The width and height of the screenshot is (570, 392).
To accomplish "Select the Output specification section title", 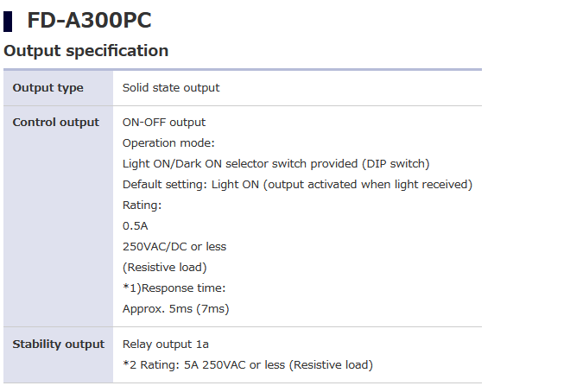I will coord(86,51).
